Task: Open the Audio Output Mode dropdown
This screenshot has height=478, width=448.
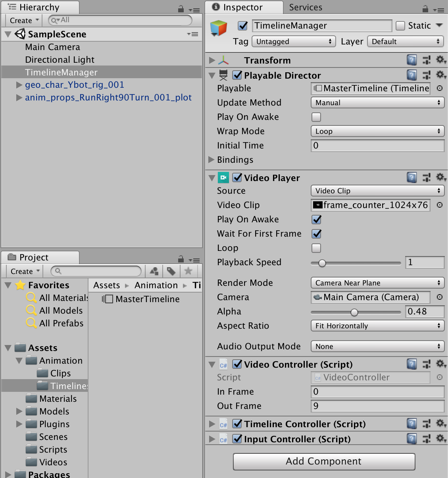Action: (377, 347)
